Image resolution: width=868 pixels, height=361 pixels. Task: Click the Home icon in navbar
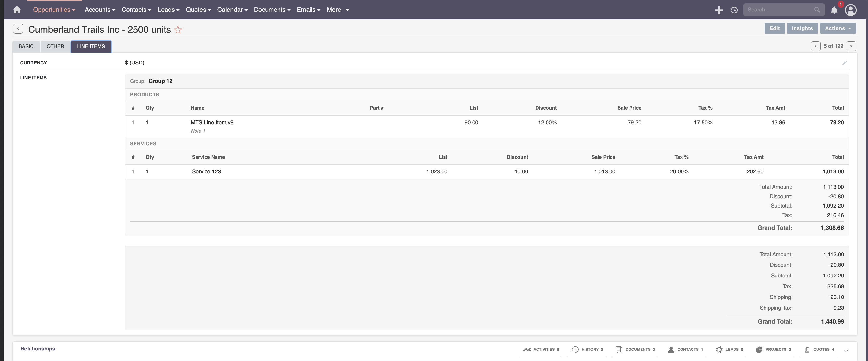coord(17,10)
